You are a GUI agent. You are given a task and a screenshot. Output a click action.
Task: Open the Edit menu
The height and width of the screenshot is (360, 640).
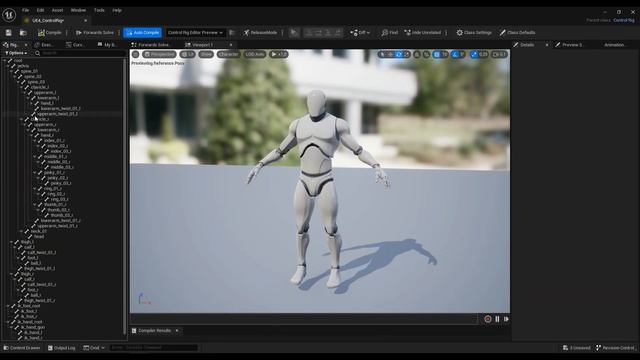pyautogui.click(x=40, y=10)
